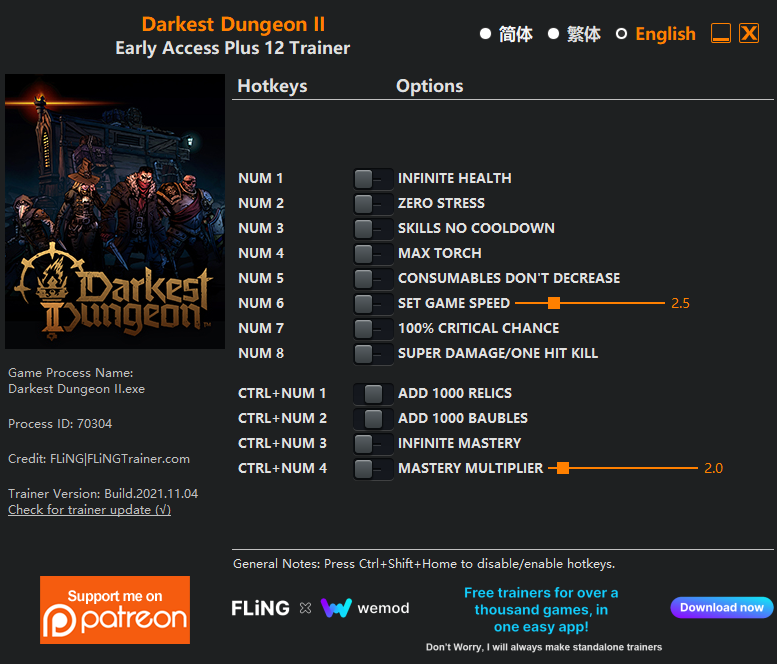Click the NUM 8 hotkey label

[x=261, y=353]
